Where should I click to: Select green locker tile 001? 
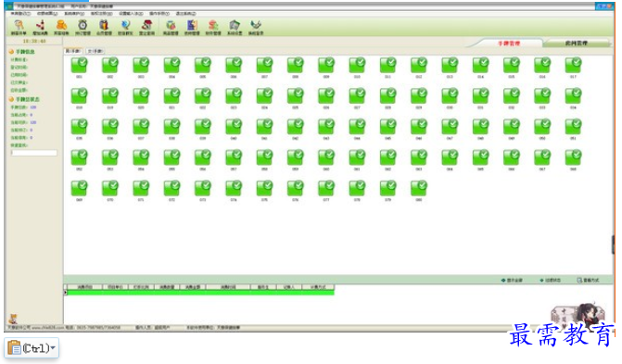[80, 65]
